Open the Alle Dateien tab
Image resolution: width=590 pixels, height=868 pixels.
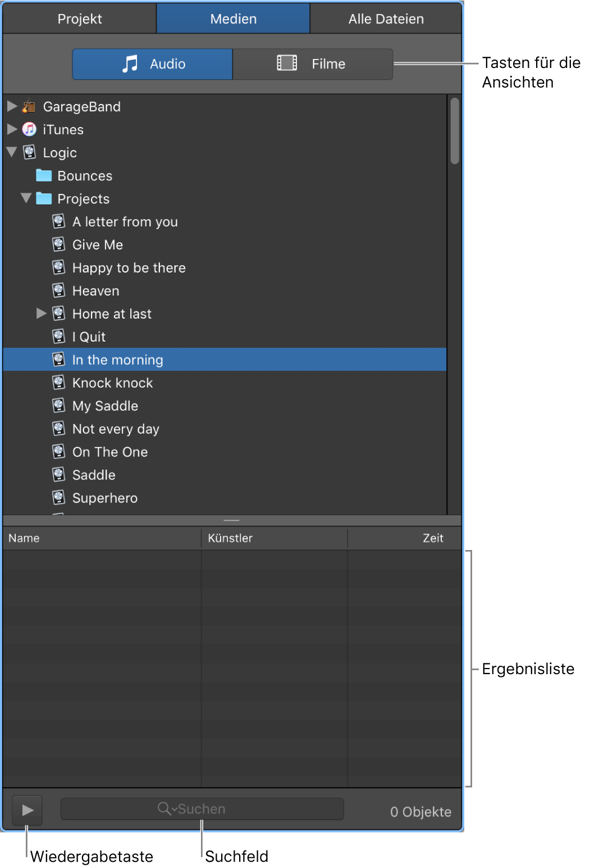[x=386, y=19]
